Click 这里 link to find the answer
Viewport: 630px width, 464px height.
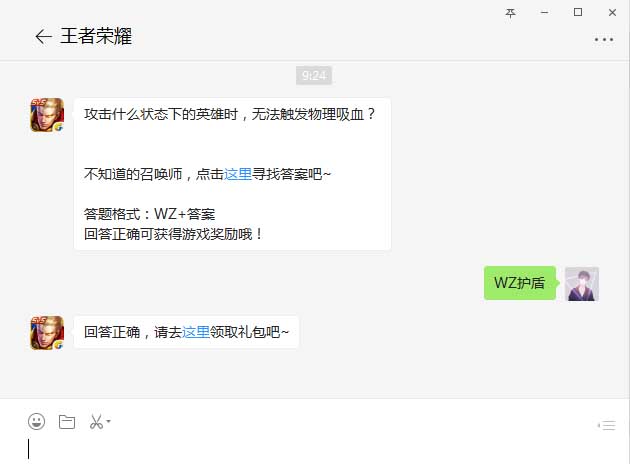[237, 174]
